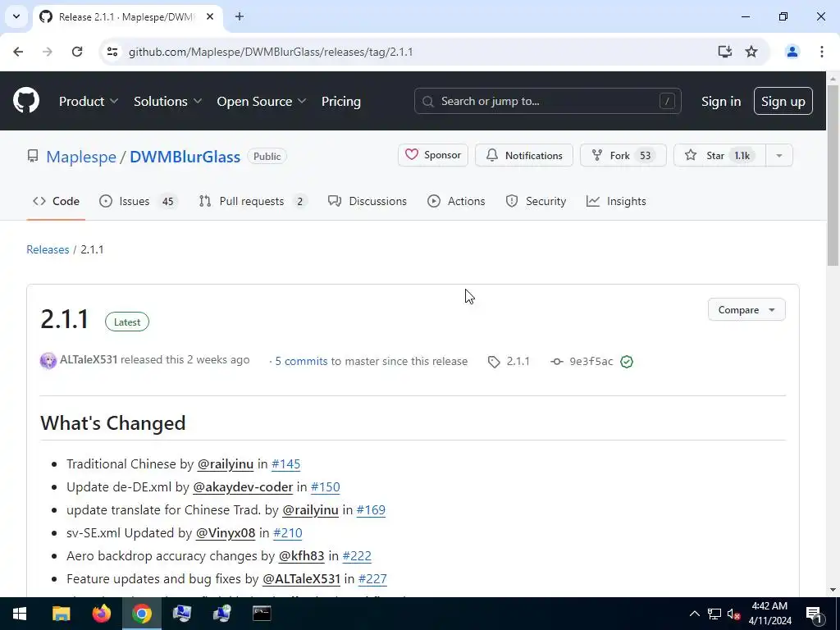The height and width of the screenshot is (630, 840).
Task: Open pull request #150
Action: (x=325, y=486)
